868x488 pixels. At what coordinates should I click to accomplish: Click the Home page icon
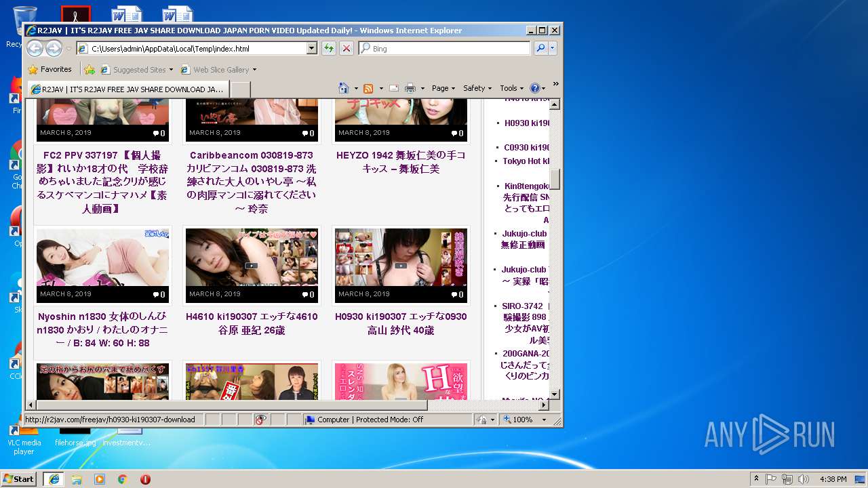pos(344,88)
